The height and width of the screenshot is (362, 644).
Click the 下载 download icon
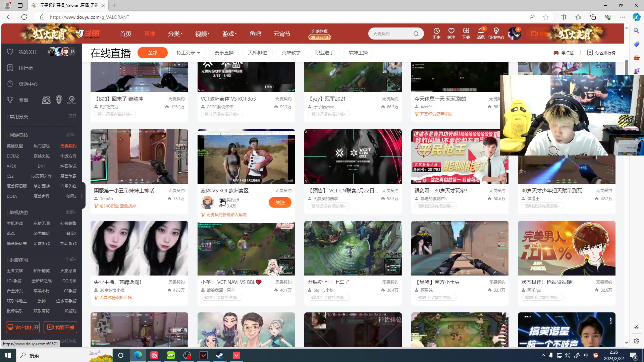pos(466,34)
